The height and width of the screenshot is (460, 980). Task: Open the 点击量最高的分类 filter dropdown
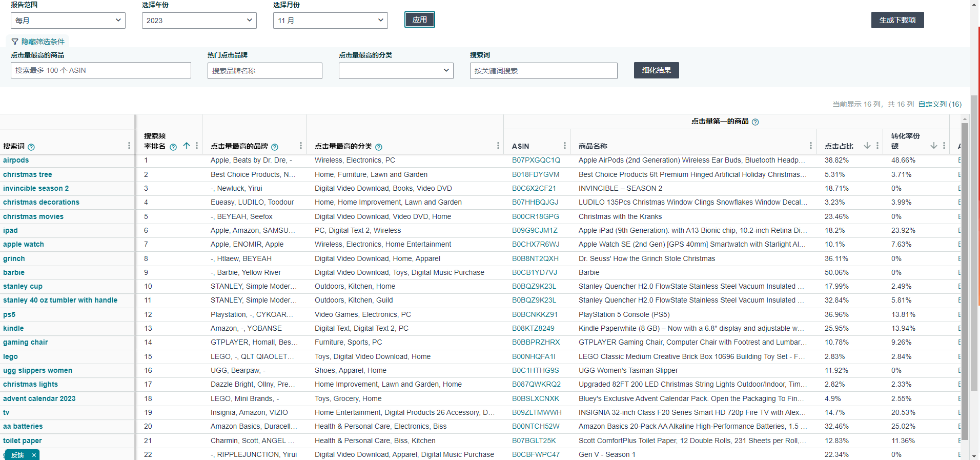pos(396,71)
